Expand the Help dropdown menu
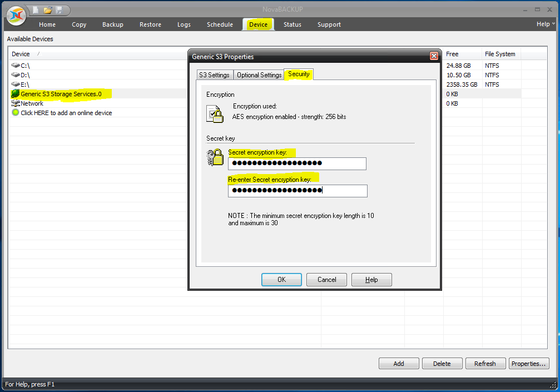The height and width of the screenshot is (392, 560). [546, 24]
